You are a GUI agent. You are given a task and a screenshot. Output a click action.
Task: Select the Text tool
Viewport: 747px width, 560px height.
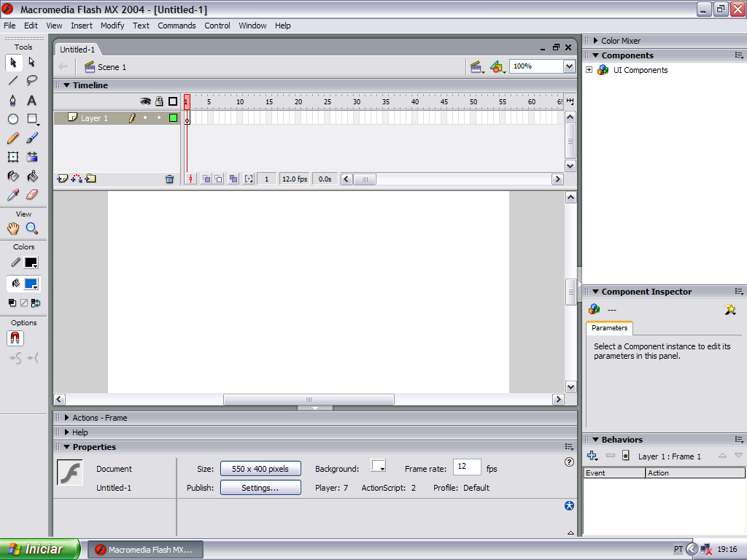[x=32, y=100]
